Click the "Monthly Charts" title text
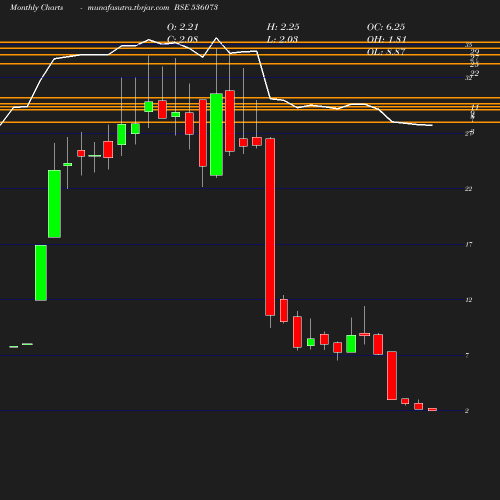Image resolution: width=500 pixels, height=500 pixels. pos(37,7)
